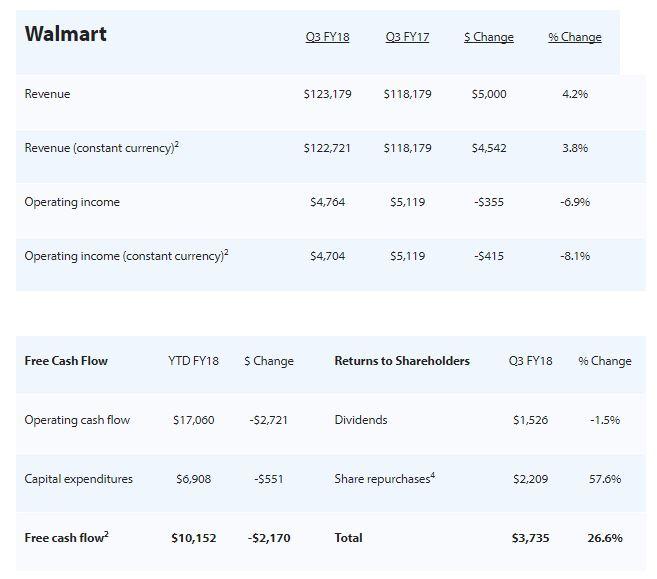Click the $5,000 change value
The height and width of the screenshot is (579, 657).
489,94
